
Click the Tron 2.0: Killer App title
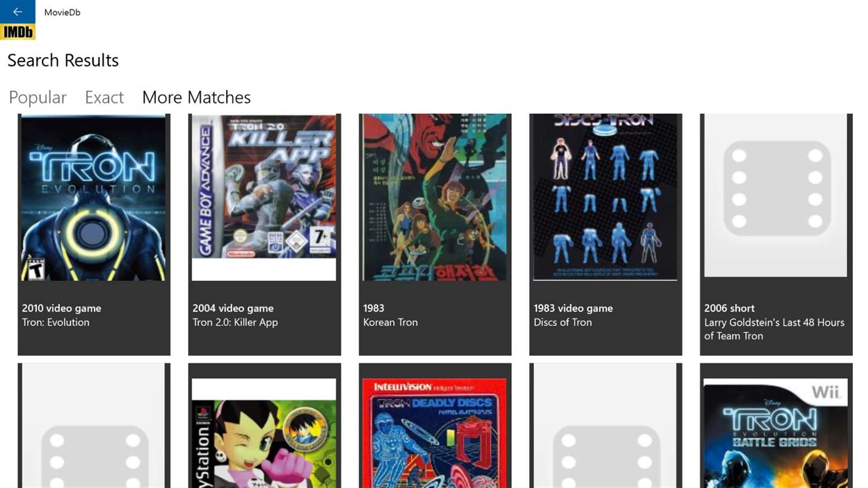click(x=235, y=322)
